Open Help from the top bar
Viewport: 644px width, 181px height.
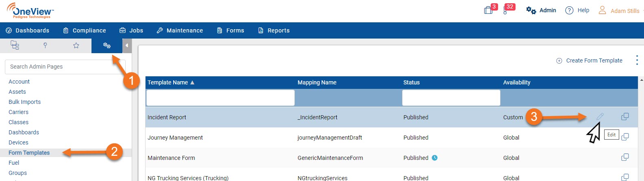pyautogui.click(x=577, y=10)
